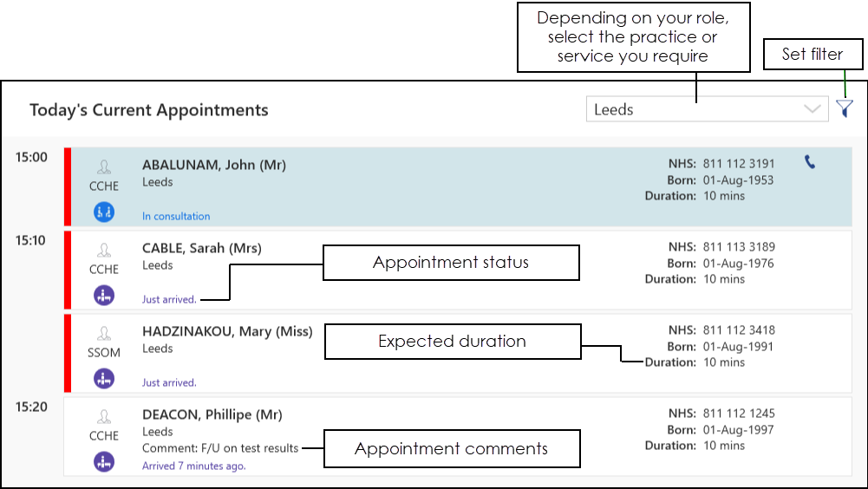Click the red priority bar on Sarah Cable's row
The width and height of the screenshot is (868, 489).
pyautogui.click(x=68, y=270)
